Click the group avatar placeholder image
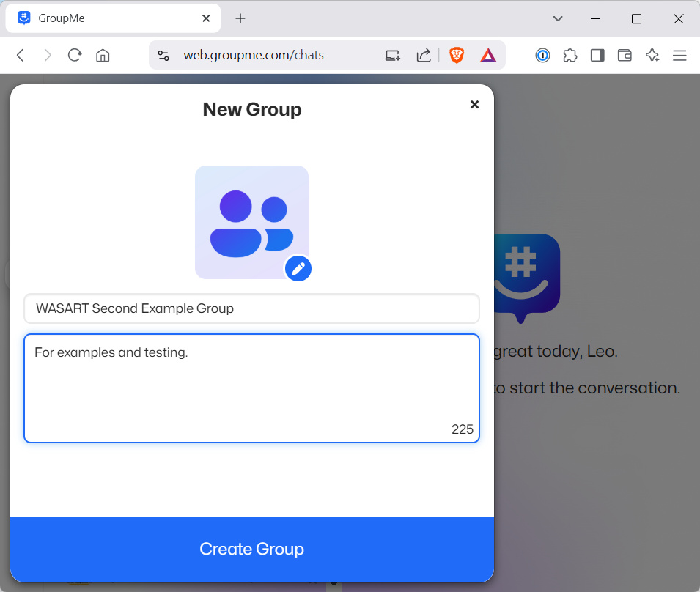This screenshot has height=592, width=700. [x=251, y=222]
